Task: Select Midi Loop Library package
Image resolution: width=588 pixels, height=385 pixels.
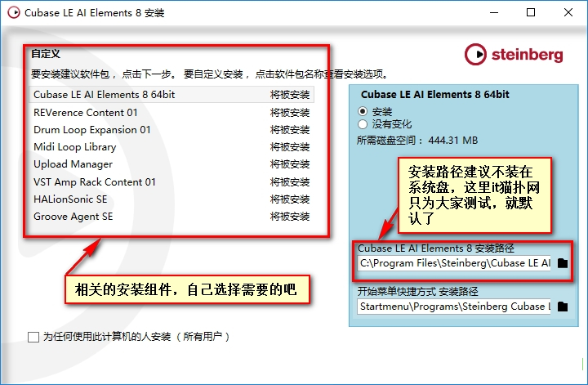Action: (171, 147)
